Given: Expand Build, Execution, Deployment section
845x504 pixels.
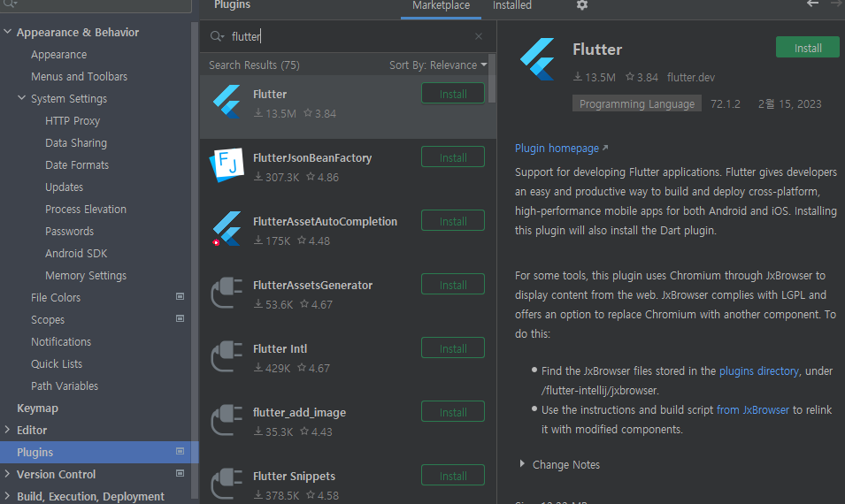Looking at the screenshot, I should click(8, 496).
